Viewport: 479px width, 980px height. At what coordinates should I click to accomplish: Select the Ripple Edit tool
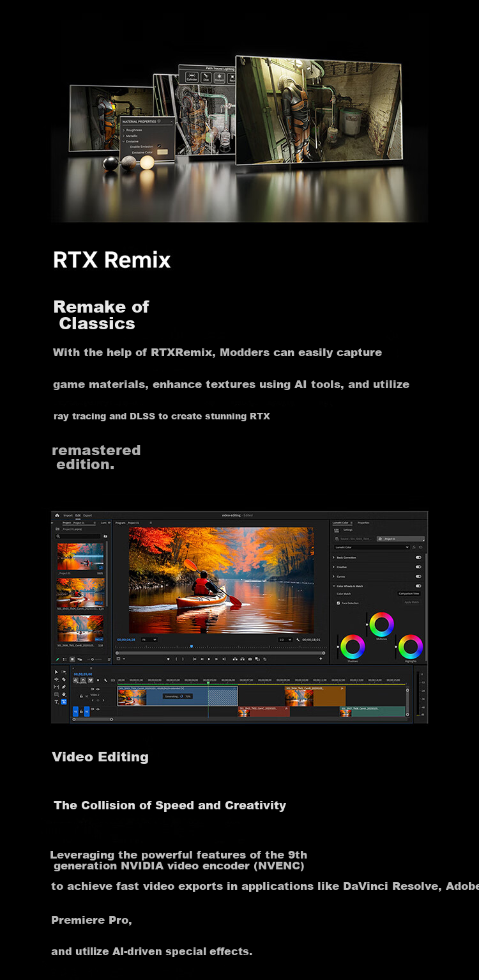point(56,680)
